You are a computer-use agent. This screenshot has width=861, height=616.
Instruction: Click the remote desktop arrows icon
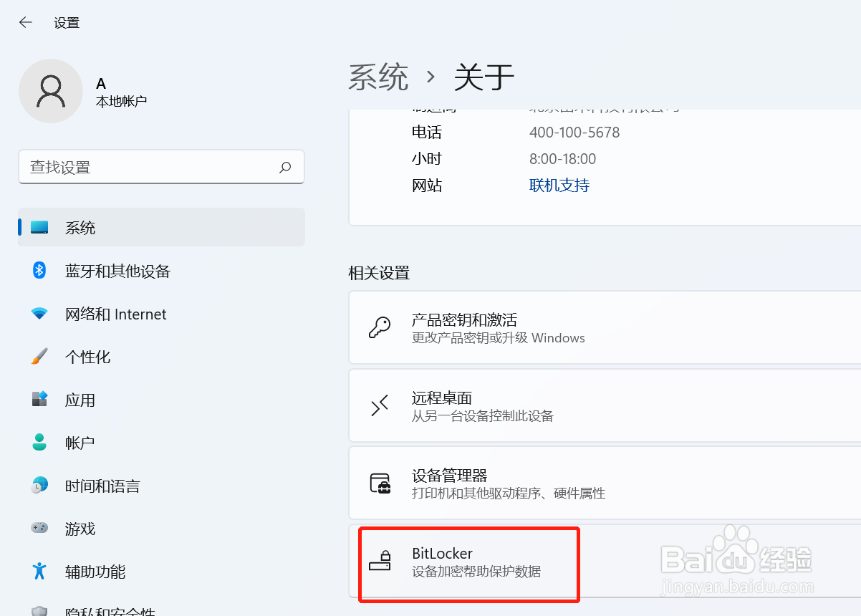tap(380, 406)
